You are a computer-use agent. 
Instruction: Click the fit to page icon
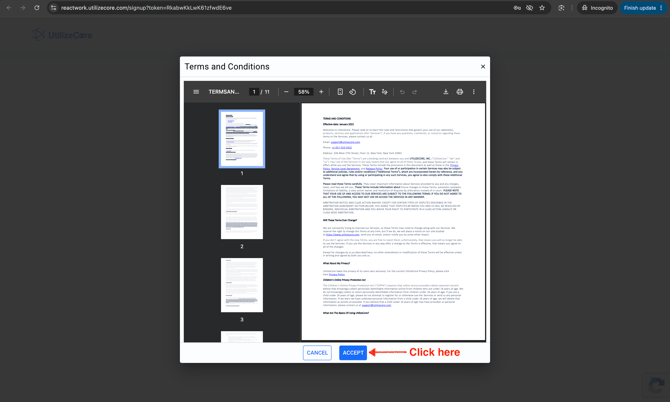(x=340, y=92)
